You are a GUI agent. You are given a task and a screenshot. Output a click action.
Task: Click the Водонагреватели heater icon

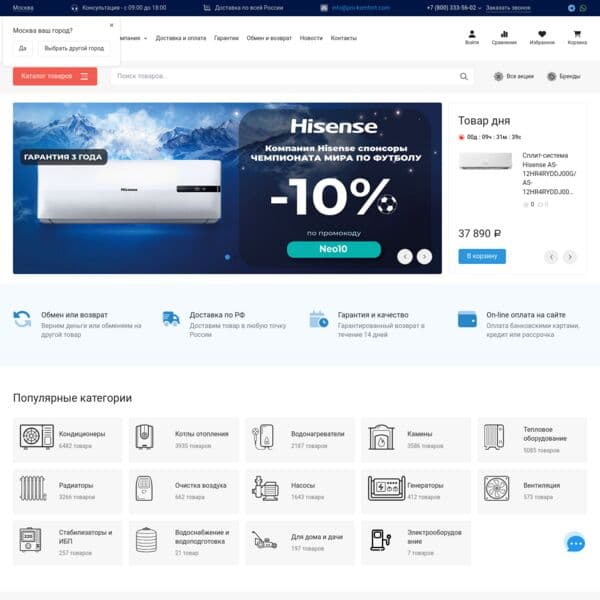pyautogui.click(x=262, y=437)
